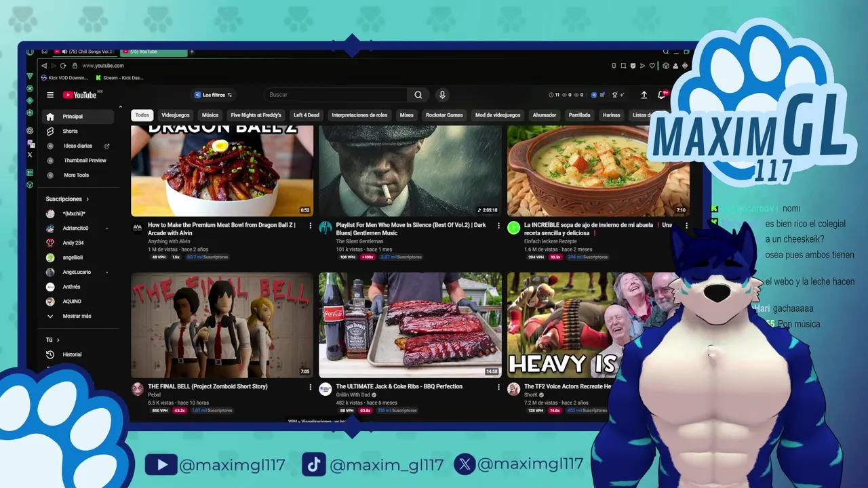The width and height of the screenshot is (868, 488).
Task: Click Pebal channel avatar
Action: tap(138, 389)
